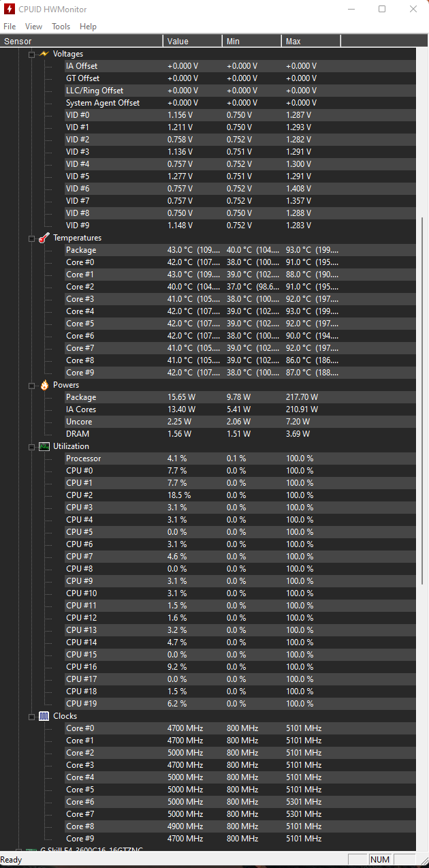The height and width of the screenshot is (868, 429).
Task: Collapse the Voltages section
Action: pos(31,54)
